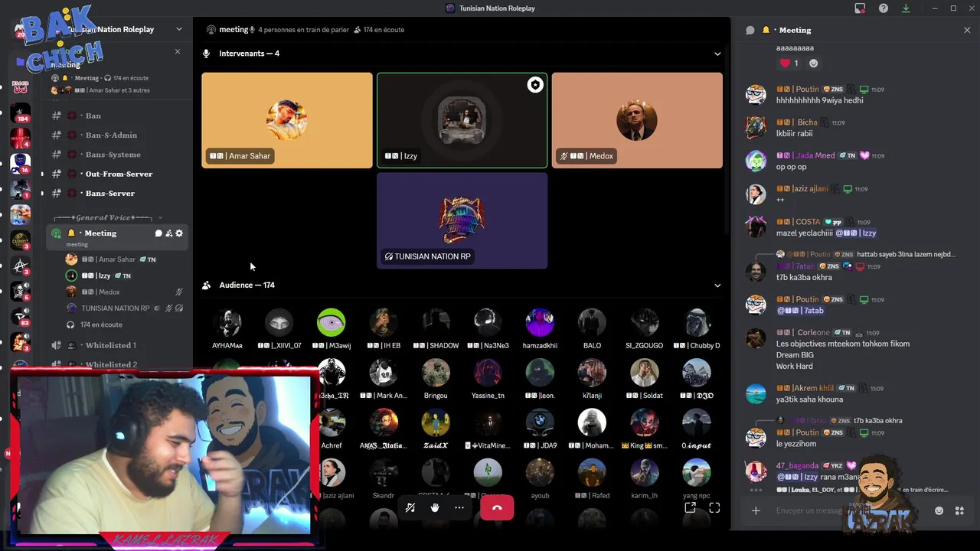Click Izzy speaker tile
980x551 pixels.
click(x=462, y=120)
